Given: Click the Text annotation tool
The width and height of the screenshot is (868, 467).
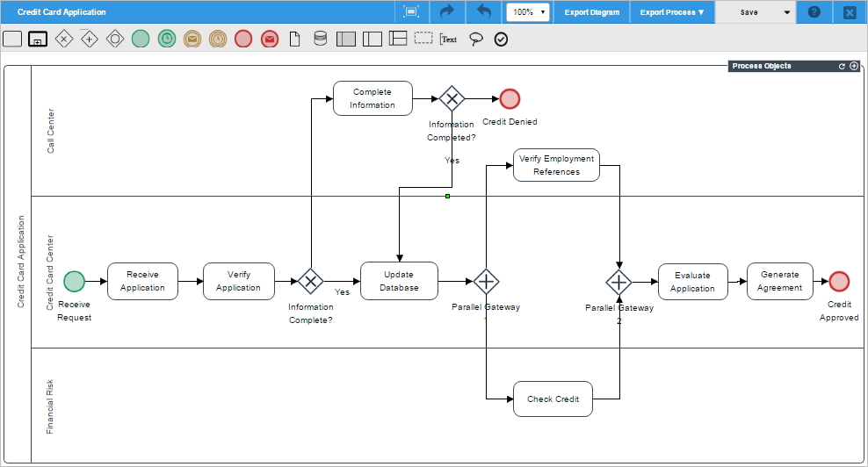Looking at the screenshot, I should [449, 39].
